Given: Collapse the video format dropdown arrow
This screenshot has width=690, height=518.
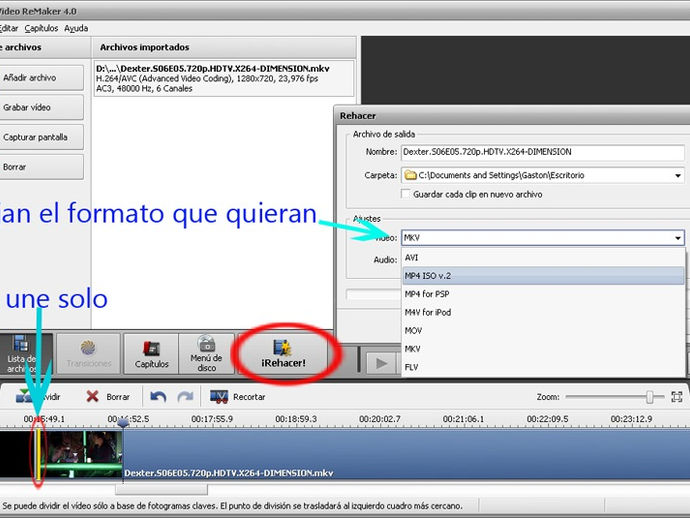Looking at the screenshot, I should 678,238.
